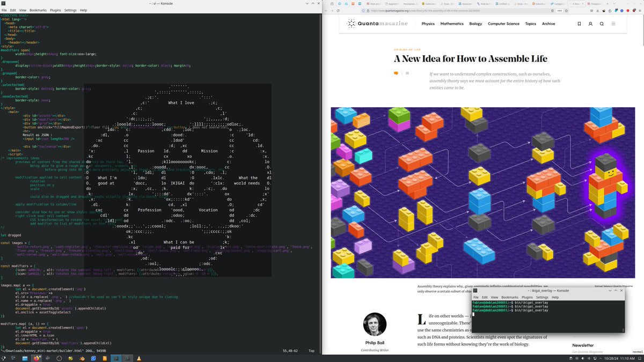Click the Philip Ball author name
Screen dimensions: 644x362
coord(375,344)
